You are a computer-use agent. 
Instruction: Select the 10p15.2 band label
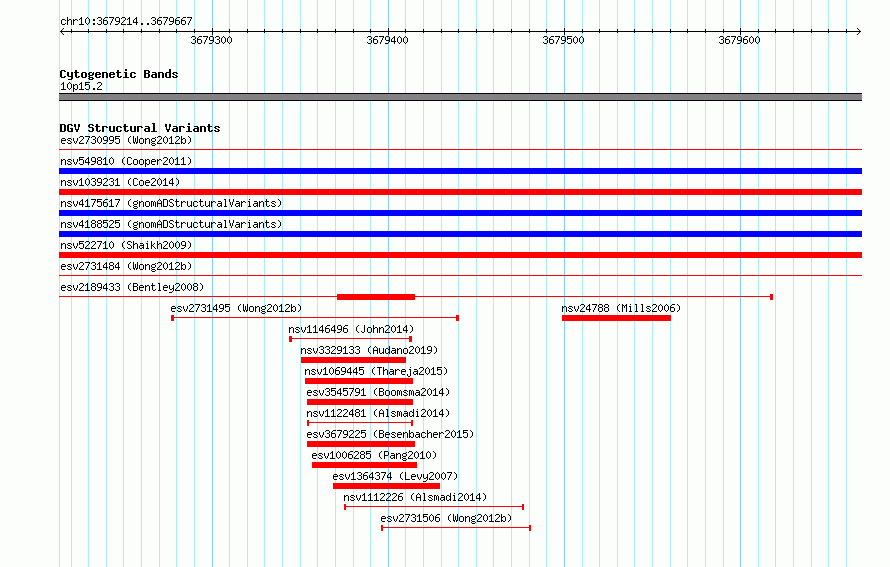pos(81,86)
